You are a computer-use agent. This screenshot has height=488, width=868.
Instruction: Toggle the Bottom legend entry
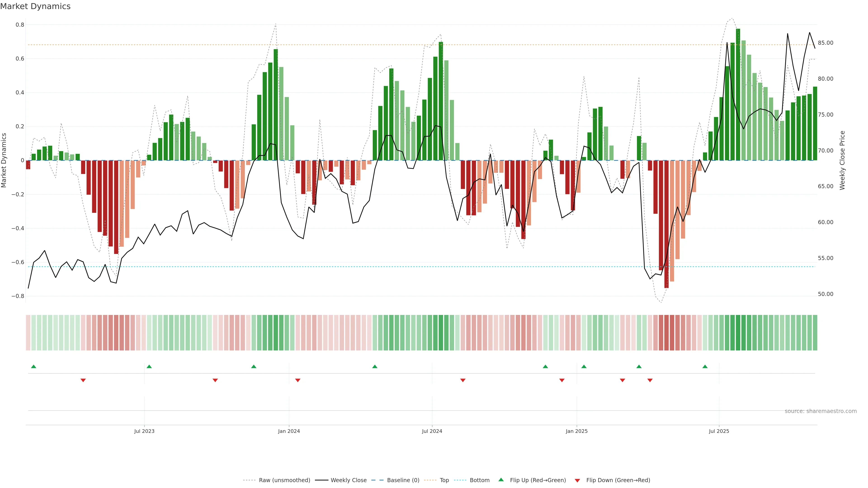pos(479,480)
